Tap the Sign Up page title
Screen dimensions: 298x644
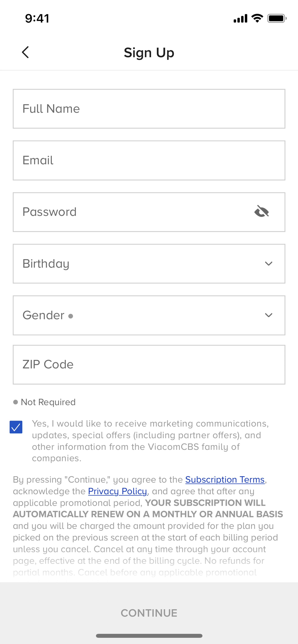click(x=149, y=53)
